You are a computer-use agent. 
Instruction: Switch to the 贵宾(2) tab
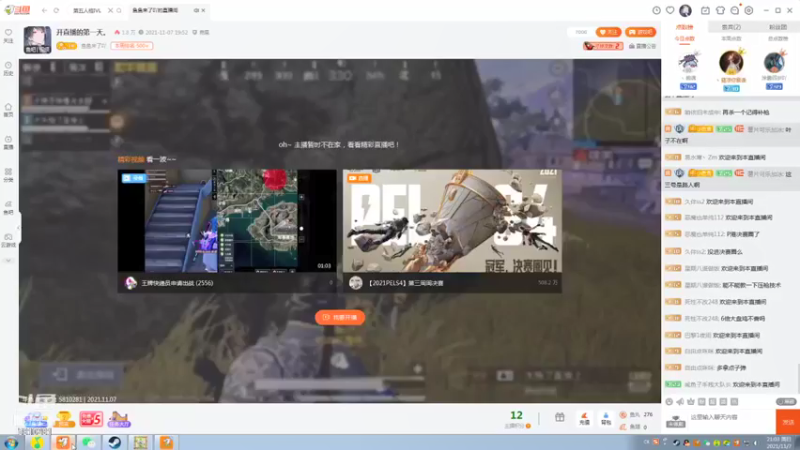tap(731, 27)
